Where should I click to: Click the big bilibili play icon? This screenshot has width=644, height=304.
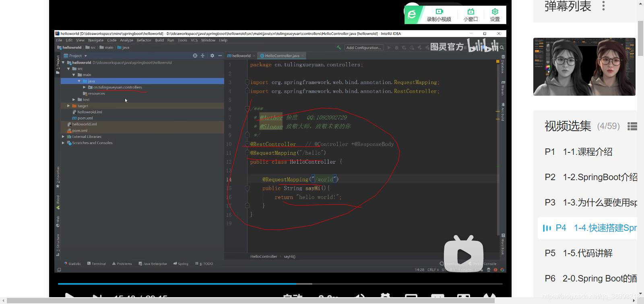(464, 254)
